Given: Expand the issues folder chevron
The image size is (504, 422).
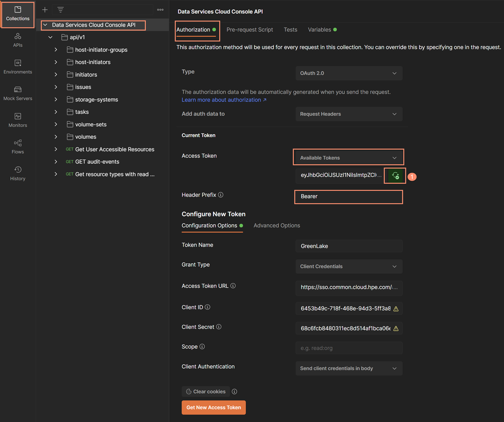Looking at the screenshot, I should pyautogui.click(x=56, y=87).
